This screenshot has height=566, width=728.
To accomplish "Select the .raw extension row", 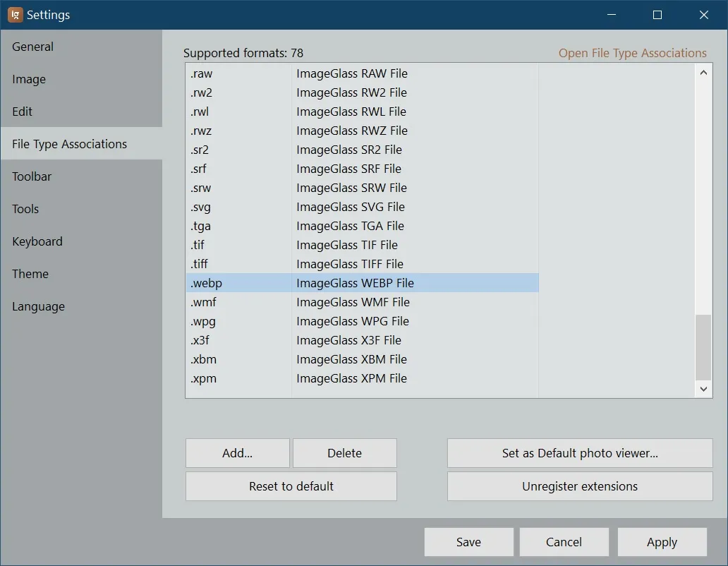I will (362, 73).
